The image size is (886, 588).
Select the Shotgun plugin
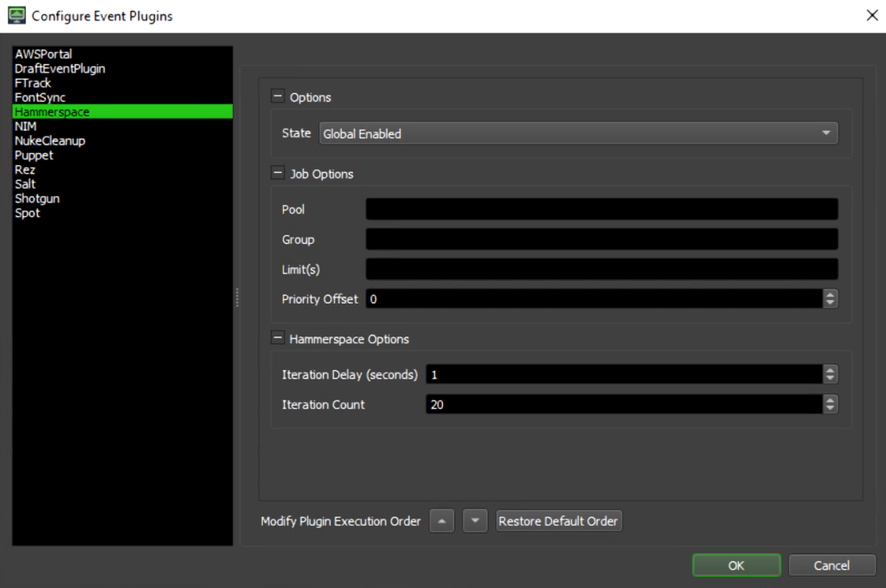click(x=37, y=198)
